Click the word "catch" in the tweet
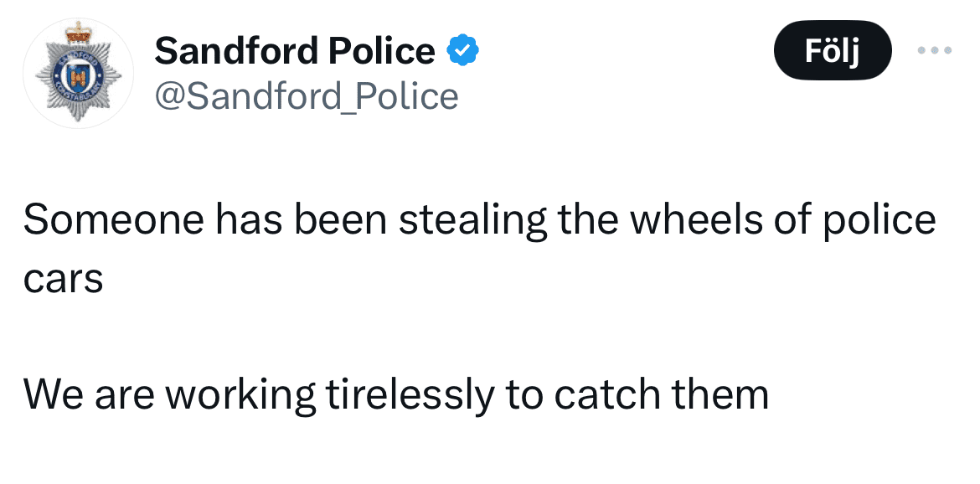980x484 pixels. click(x=604, y=394)
